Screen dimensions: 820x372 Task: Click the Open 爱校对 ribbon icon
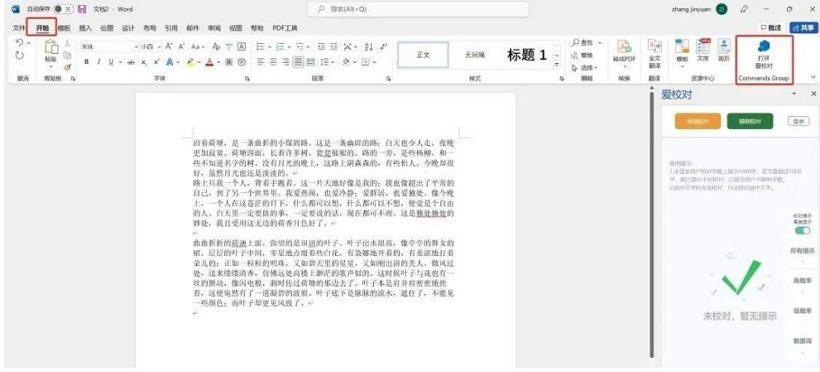pyautogui.click(x=764, y=54)
